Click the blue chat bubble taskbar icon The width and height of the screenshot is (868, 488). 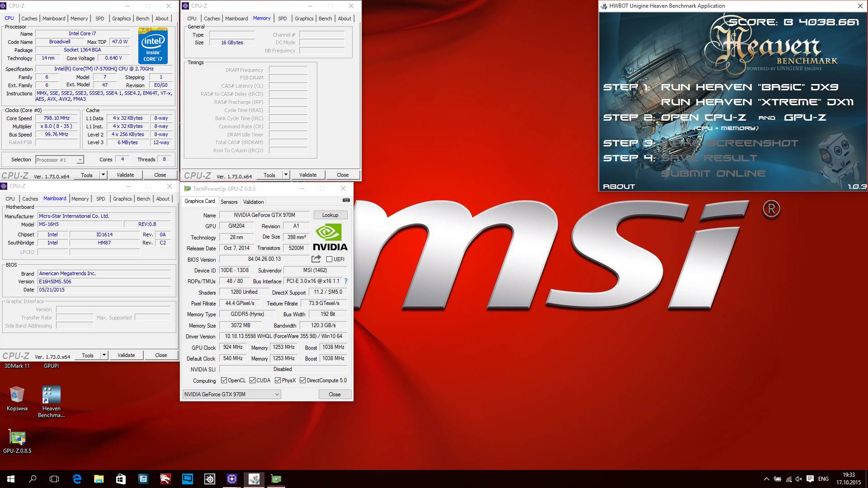[187, 479]
